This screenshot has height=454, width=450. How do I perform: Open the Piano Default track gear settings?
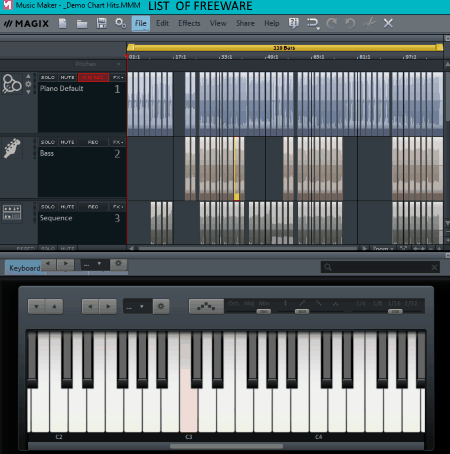[28, 84]
